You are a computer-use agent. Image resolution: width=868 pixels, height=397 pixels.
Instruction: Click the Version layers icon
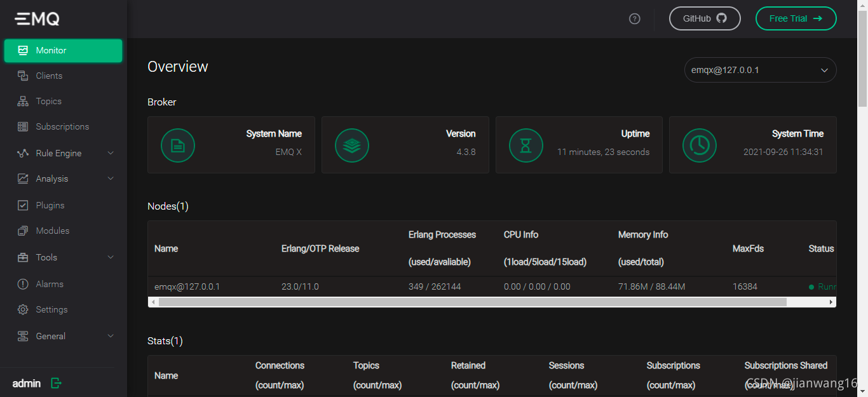pyautogui.click(x=352, y=145)
